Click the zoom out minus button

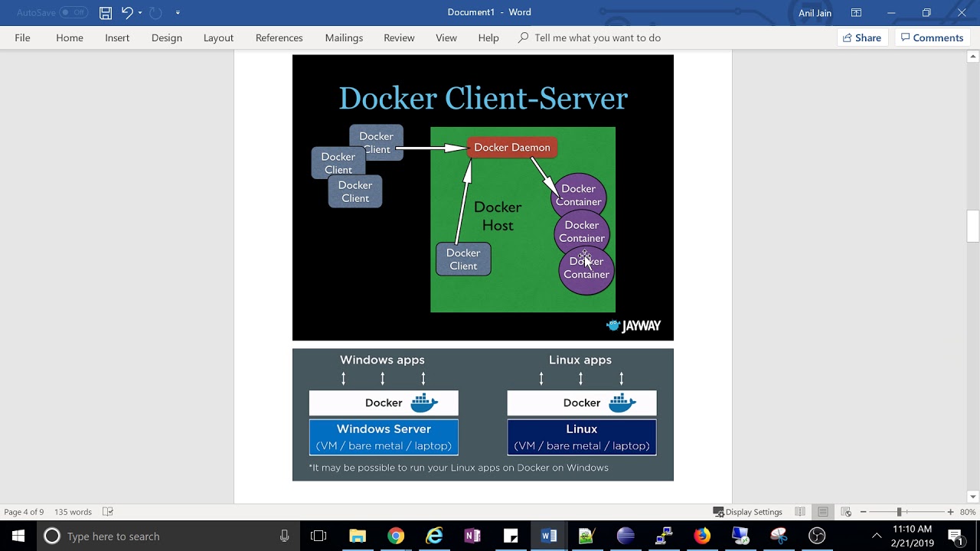[863, 512]
